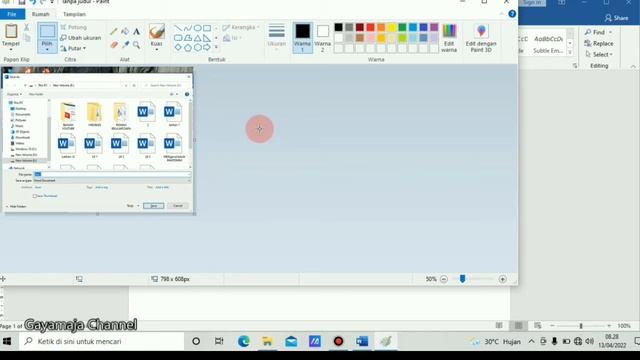
Task: Click the taskbar search box
Action: click(x=102, y=341)
